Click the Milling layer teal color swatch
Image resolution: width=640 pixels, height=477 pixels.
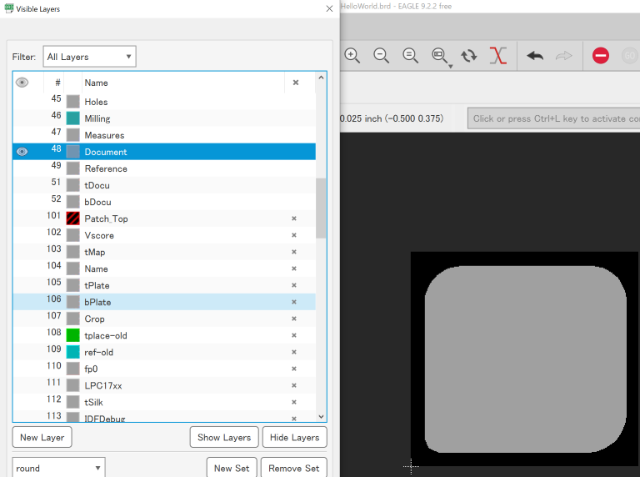coord(73,118)
